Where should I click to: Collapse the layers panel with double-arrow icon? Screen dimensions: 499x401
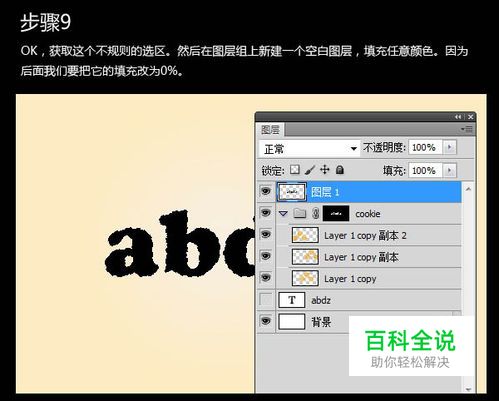[x=458, y=117]
